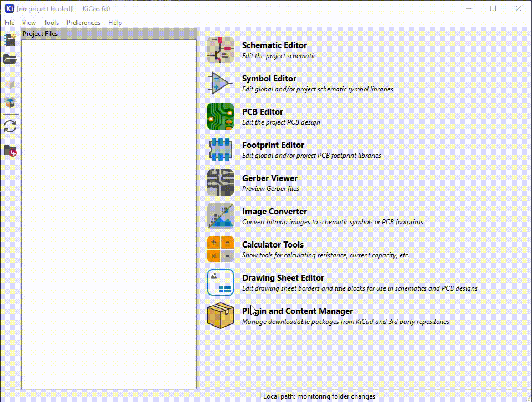Viewport: 532px width, 402px height.
Task: Launch the Plugin and Content Manager
Action: 221,316
